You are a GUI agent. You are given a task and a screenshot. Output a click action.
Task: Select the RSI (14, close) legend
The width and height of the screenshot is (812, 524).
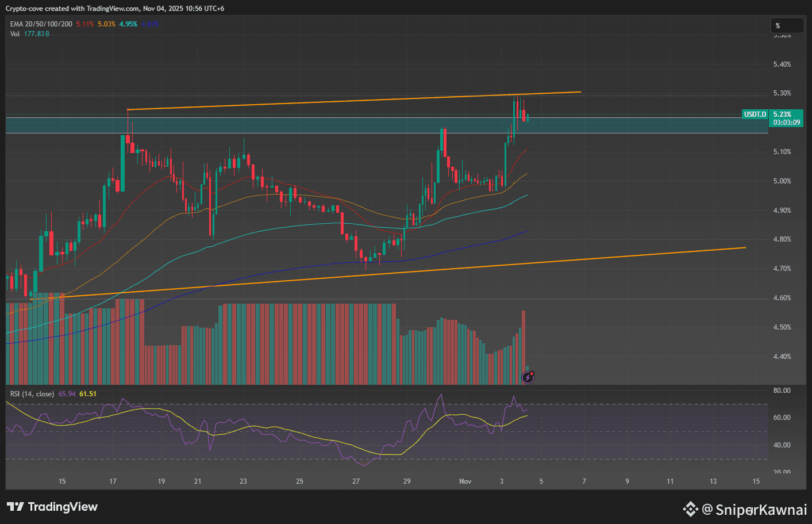32,394
